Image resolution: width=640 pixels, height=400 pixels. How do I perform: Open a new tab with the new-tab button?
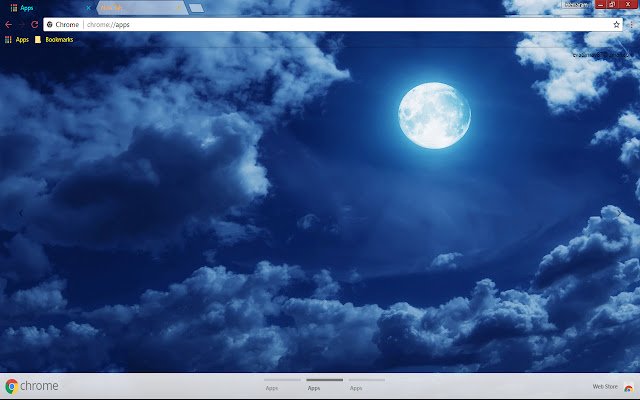(196, 8)
